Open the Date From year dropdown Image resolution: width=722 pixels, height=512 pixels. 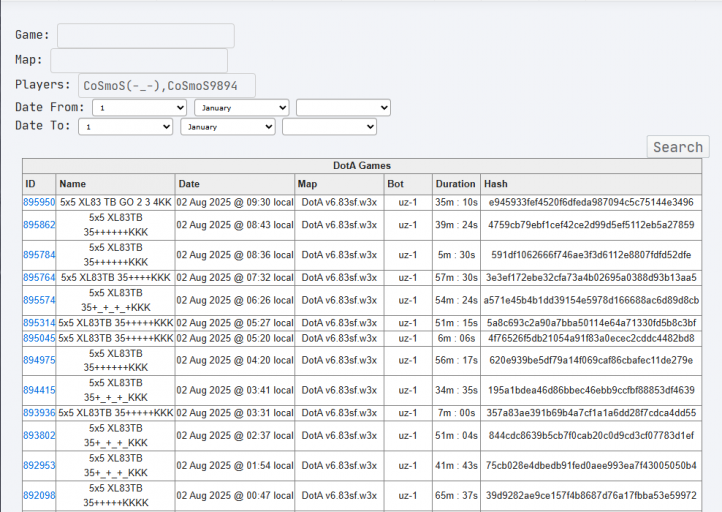(344, 108)
